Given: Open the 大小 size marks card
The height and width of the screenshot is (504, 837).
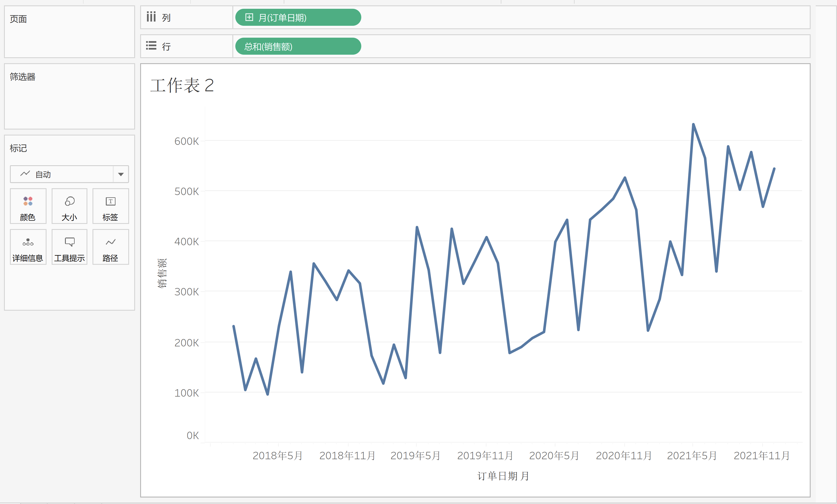Looking at the screenshot, I should 69,206.
